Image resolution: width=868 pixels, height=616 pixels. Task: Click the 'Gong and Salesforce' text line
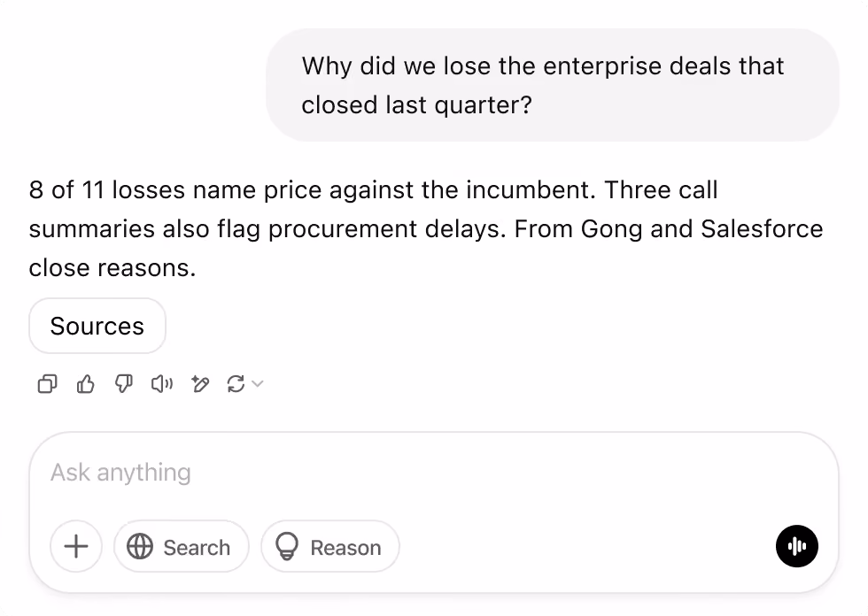[x=701, y=229]
